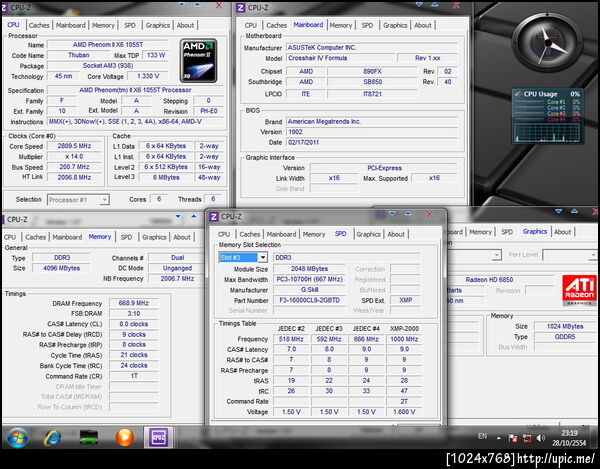
Task: Click the Z icon in Mainboard window title bar
Action: pos(240,8)
